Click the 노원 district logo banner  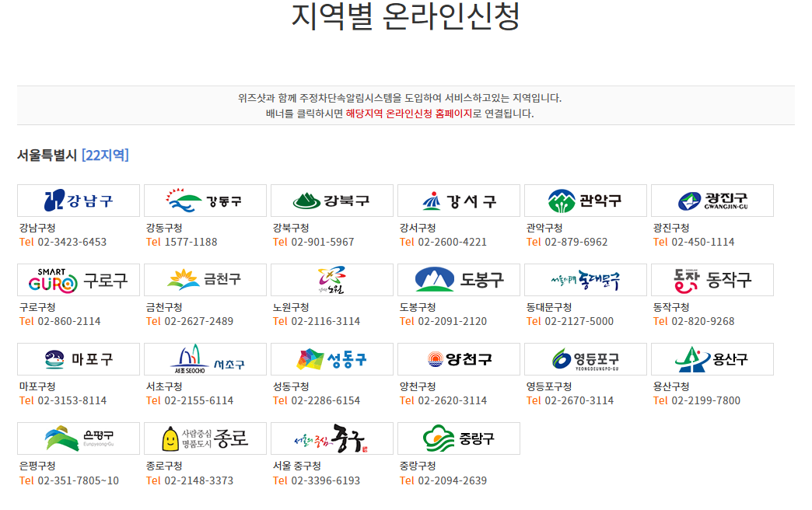(332, 280)
